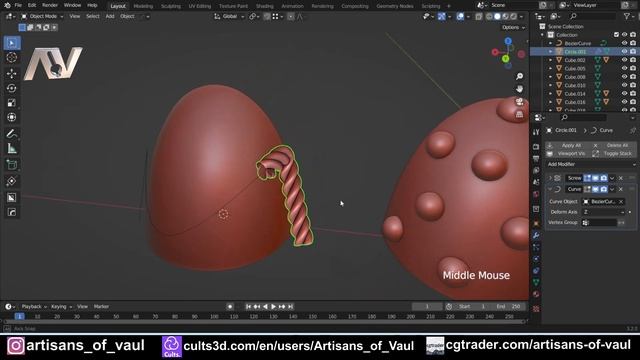Click the timeline play button
The image size is (640, 360).
click(273, 307)
